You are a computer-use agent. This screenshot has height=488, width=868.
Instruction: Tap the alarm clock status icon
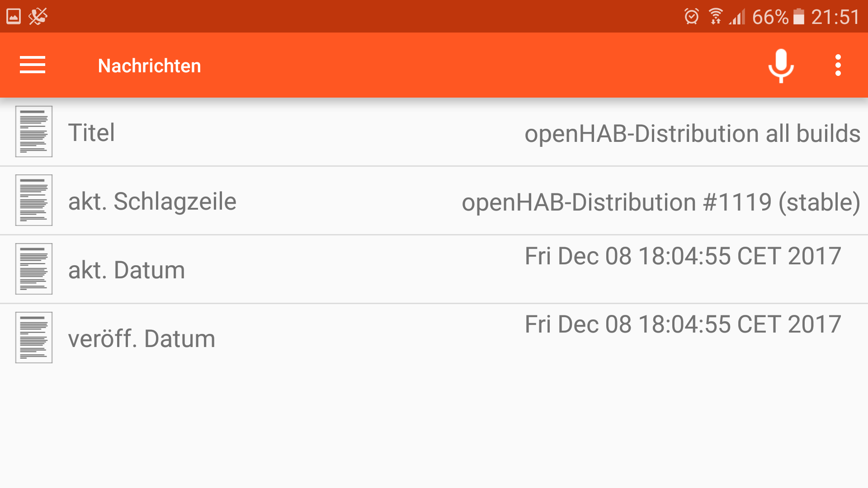pos(691,17)
